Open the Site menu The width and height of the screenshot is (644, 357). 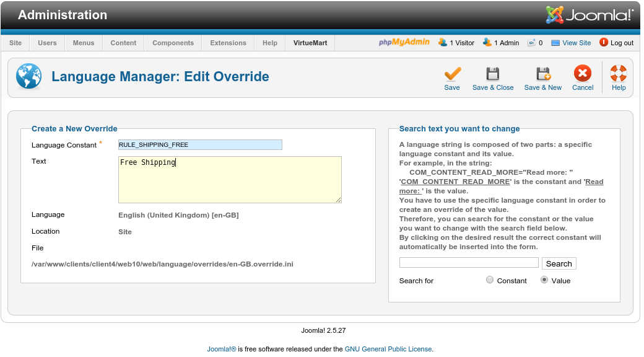[x=15, y=43]
